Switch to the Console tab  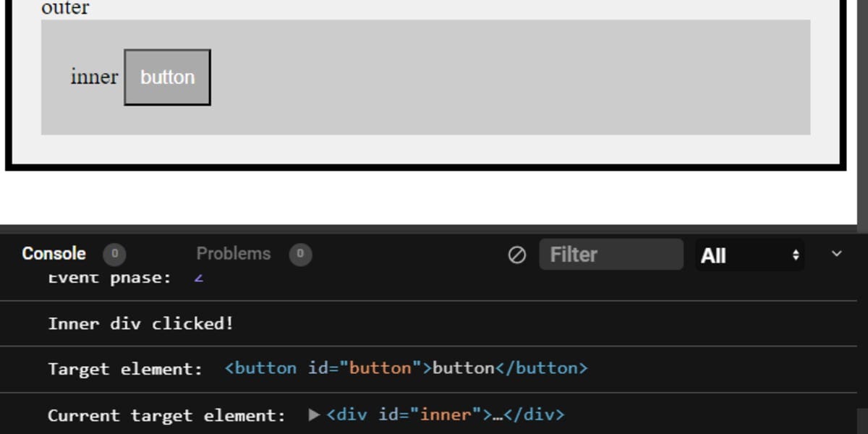coord(54,254)
